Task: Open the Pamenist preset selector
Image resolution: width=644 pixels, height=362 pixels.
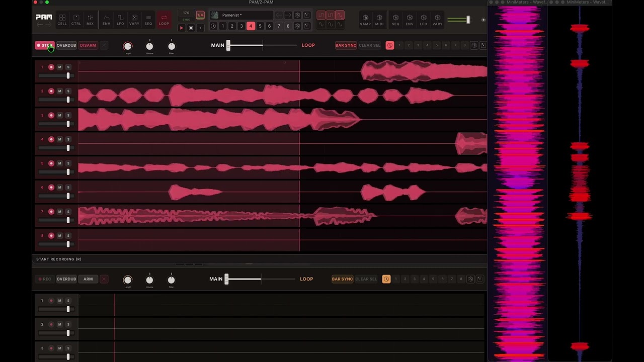Action: (242, 15)
